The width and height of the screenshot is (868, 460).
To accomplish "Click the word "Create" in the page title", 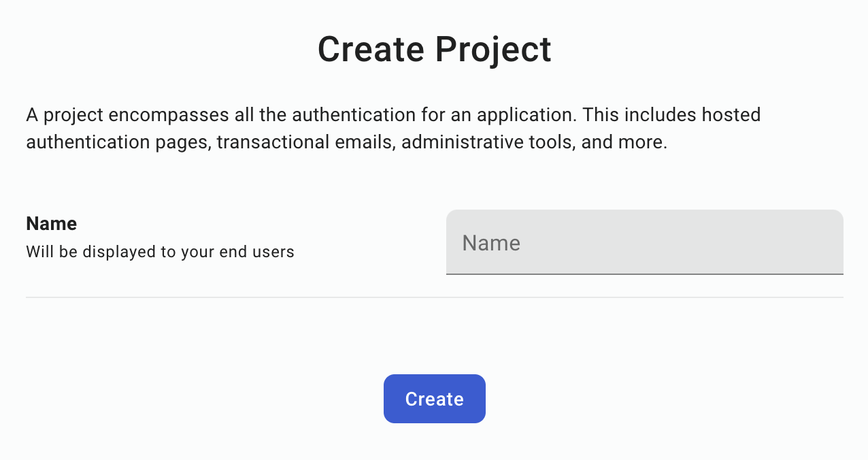I will [x=371, y=50].
